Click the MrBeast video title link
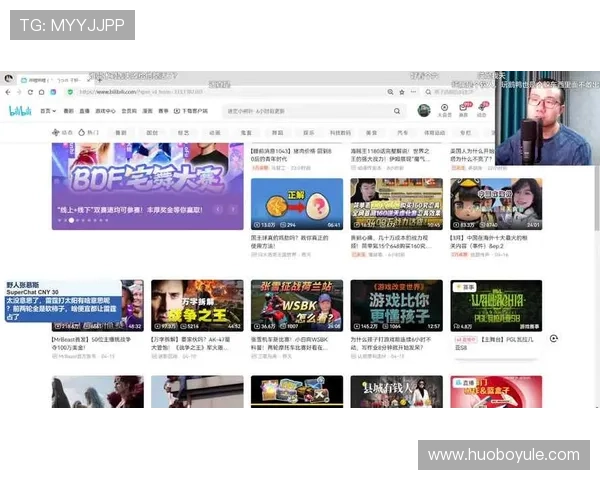The width and height of the screenshot is (600, 480). 91,343
